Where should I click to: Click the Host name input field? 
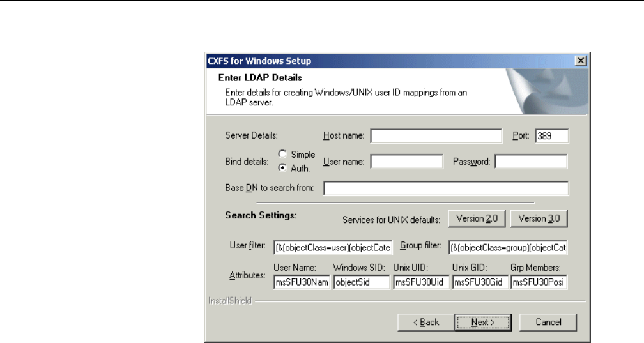coord(436,136)
